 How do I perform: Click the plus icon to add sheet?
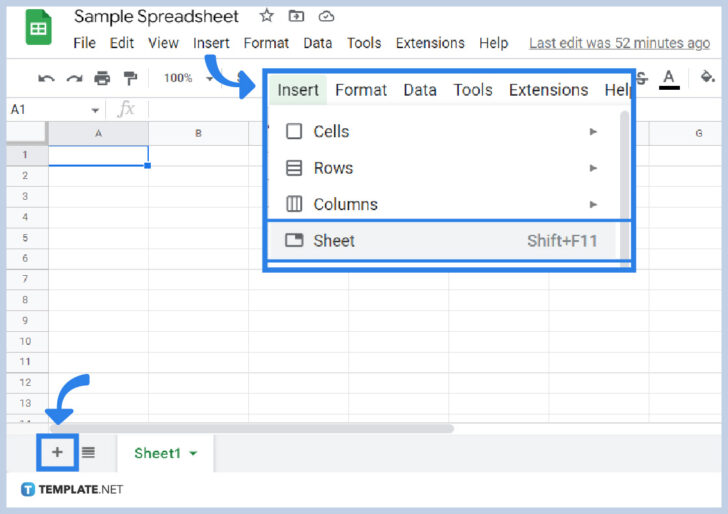coord(57,452)
